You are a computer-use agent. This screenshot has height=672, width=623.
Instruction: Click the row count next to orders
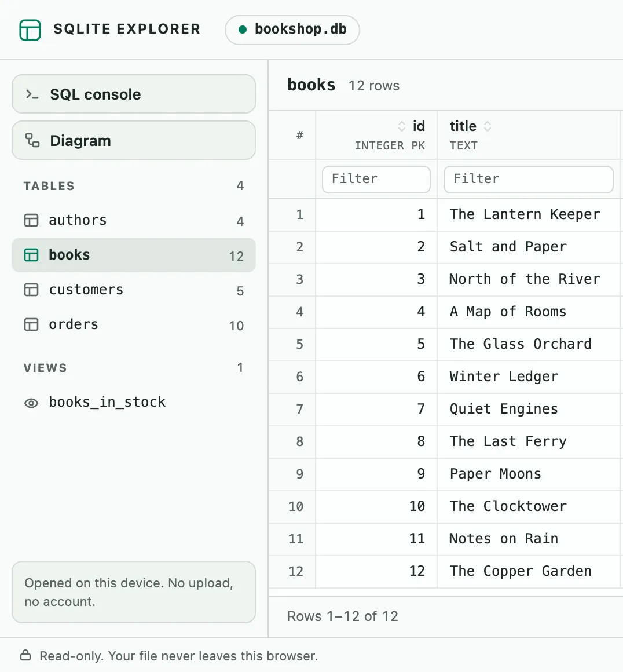(x=236, y=326)
